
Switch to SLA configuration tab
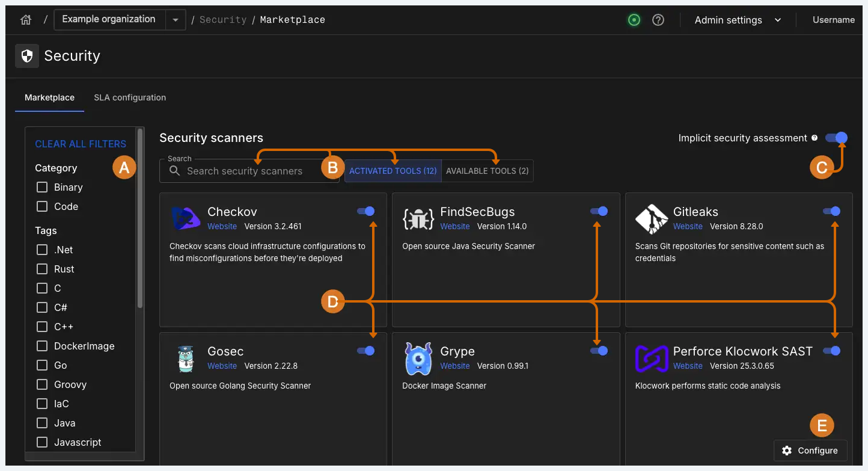(x=130, y=97)
